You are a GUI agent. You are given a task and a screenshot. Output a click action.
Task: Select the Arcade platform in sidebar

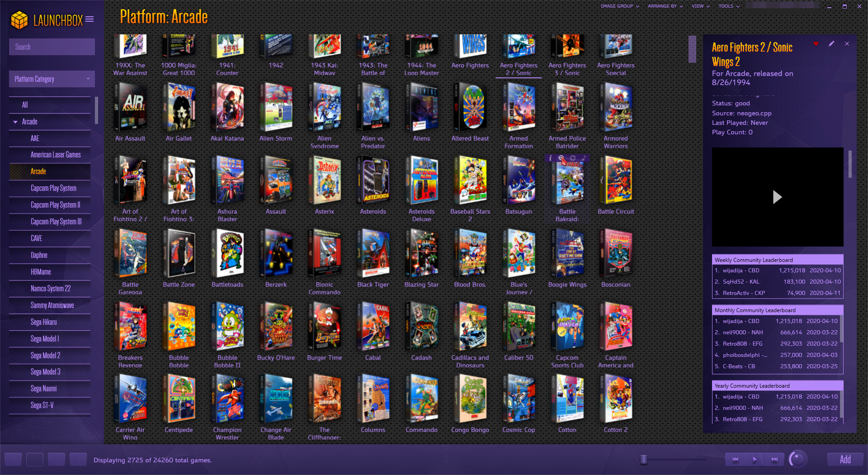click(50, 171)
